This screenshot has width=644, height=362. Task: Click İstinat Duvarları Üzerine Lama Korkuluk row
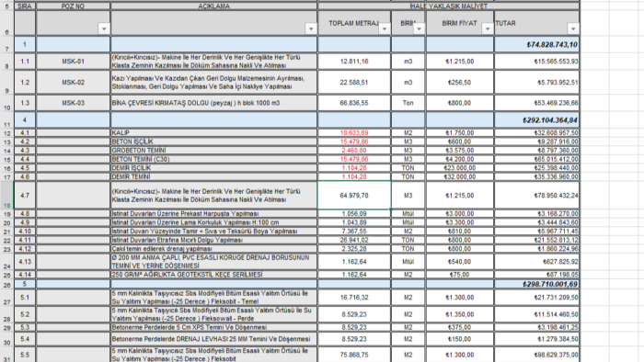pos(213,222)
